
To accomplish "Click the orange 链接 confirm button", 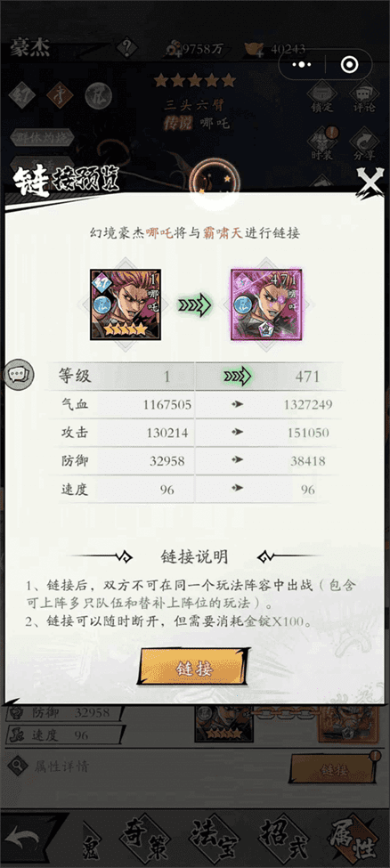I will tap(193, 669).
